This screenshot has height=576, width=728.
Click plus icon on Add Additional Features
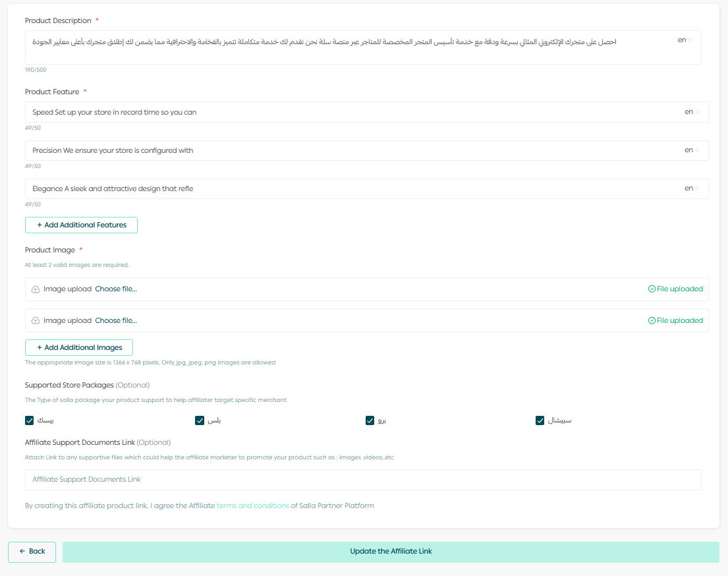point(40,225)
